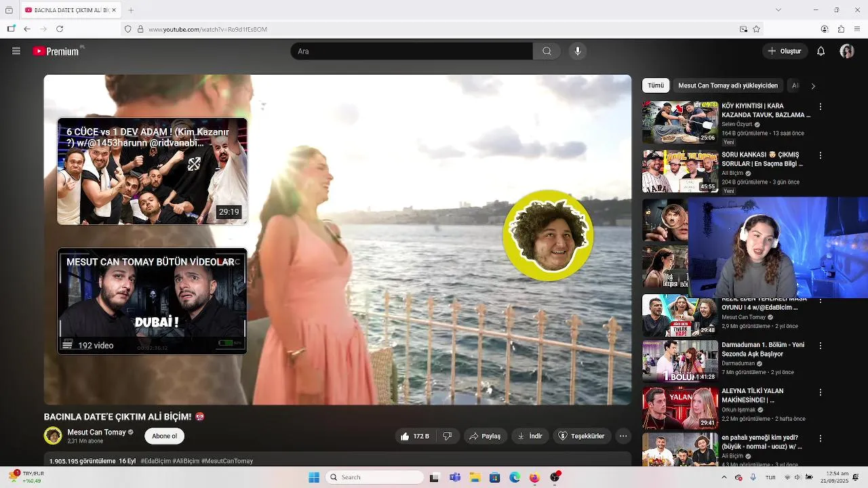This screenshot has height=488, width=868.
Task: Open ALEYNA TİLKİ YALAN MAKİNESİNDE title
Action: 752,396
